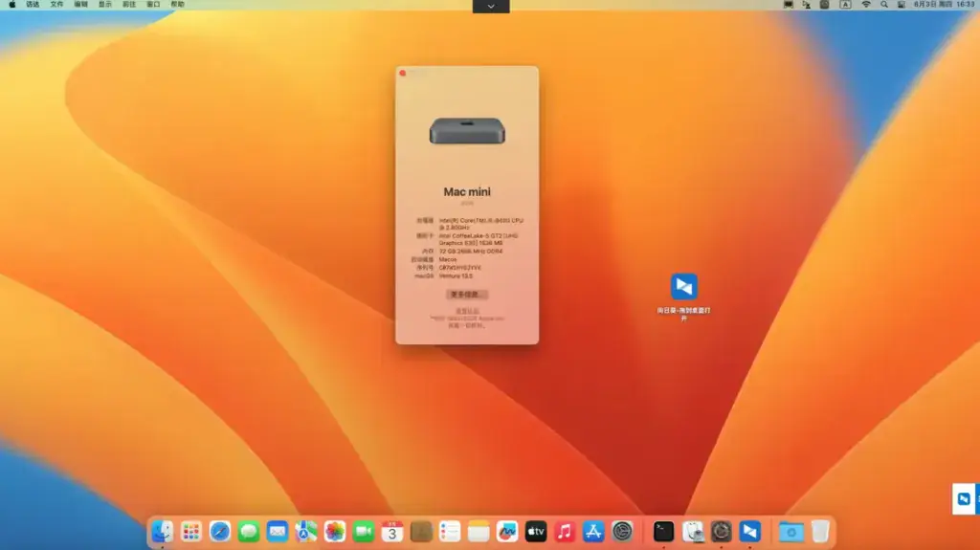Select the 'Macos' startup disk value

[448, 259]
